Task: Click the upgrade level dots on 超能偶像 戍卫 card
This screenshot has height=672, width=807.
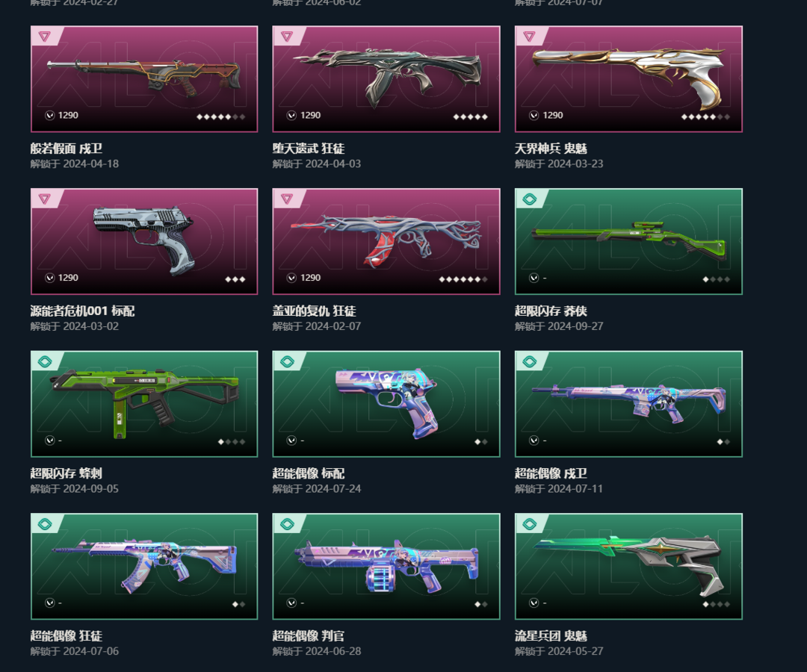Action: coord(723,442)
